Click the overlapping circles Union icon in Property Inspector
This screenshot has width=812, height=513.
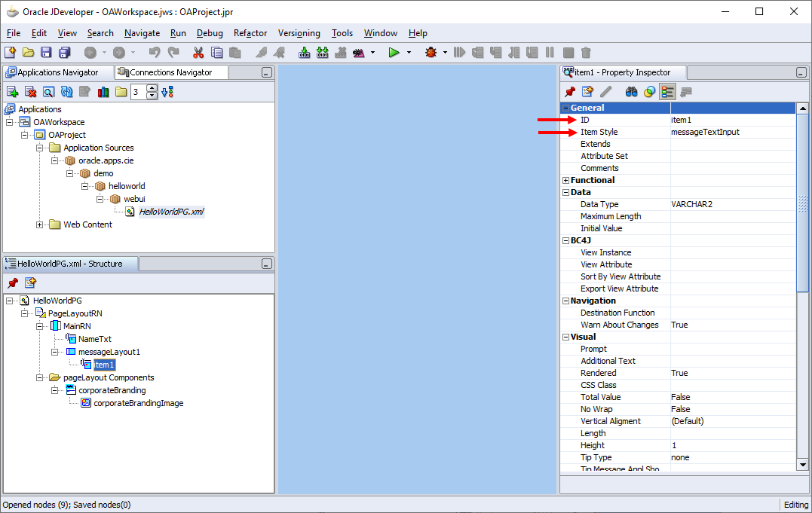click(649, 92)
